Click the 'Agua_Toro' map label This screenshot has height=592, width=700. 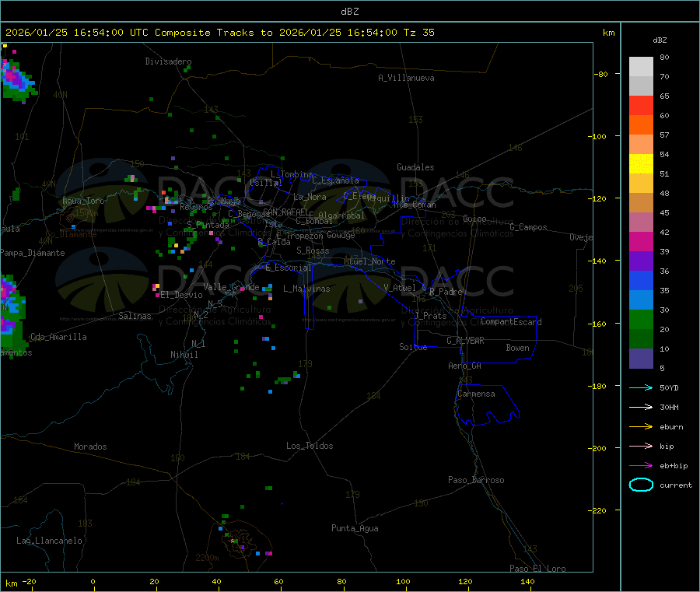(x=83, y=201)
